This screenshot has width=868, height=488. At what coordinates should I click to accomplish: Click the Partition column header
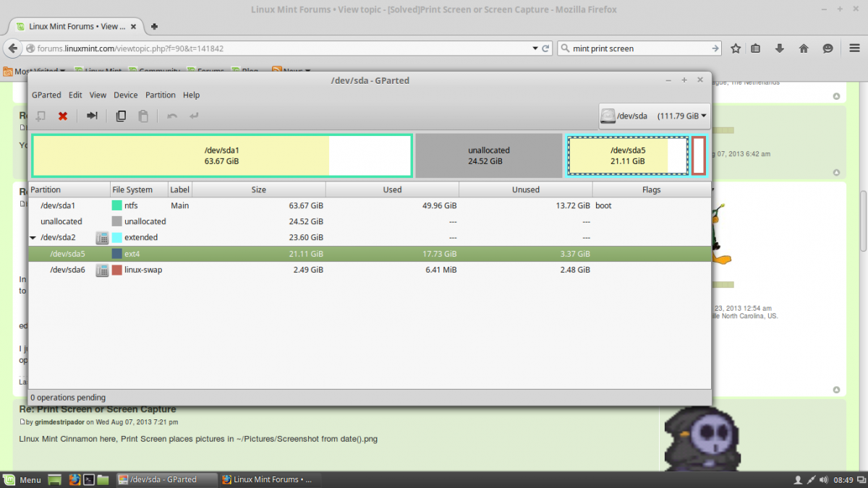69,189
